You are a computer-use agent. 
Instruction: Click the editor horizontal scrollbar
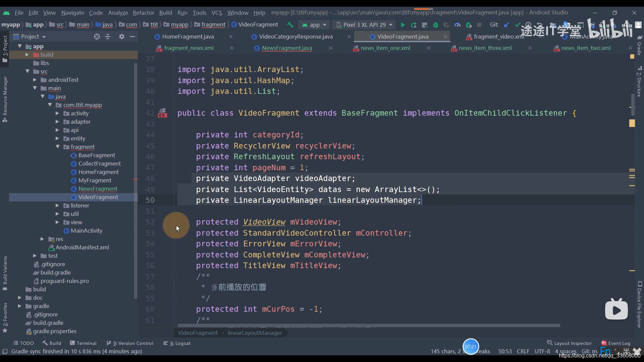pos(369,325)
